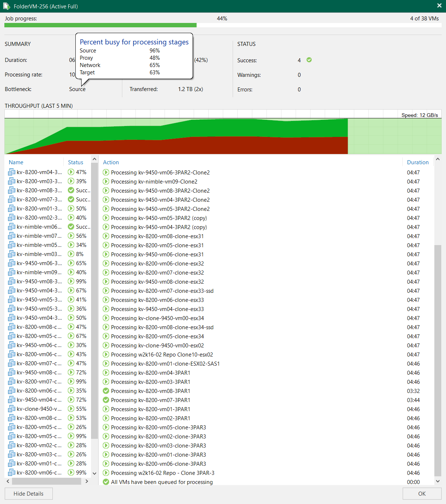Viewport: 446px width, 504px height.
Task: Click the 03:44 duration value
Action: [x=413, y=400]
